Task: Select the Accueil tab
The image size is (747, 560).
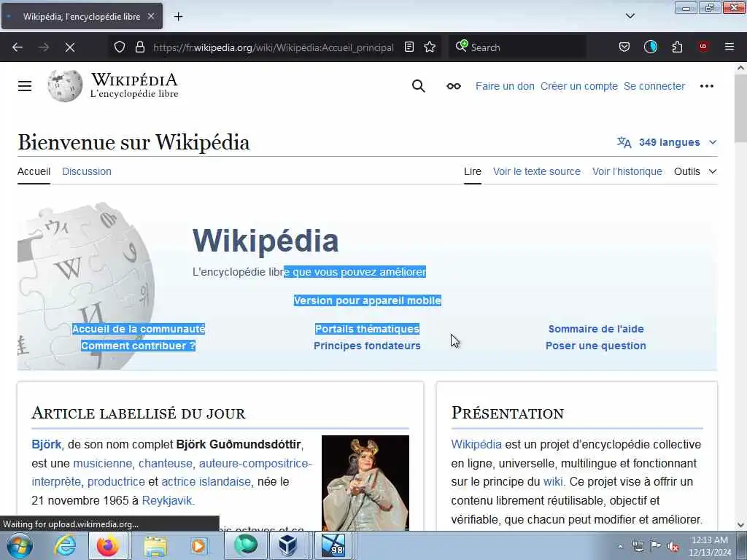Action: click(x=34, y=171)
